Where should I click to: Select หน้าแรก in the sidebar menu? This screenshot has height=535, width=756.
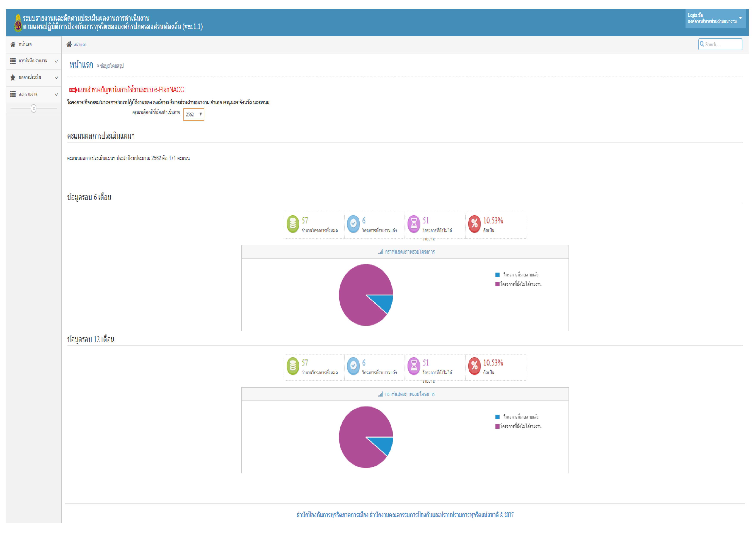tap(25, 44)
